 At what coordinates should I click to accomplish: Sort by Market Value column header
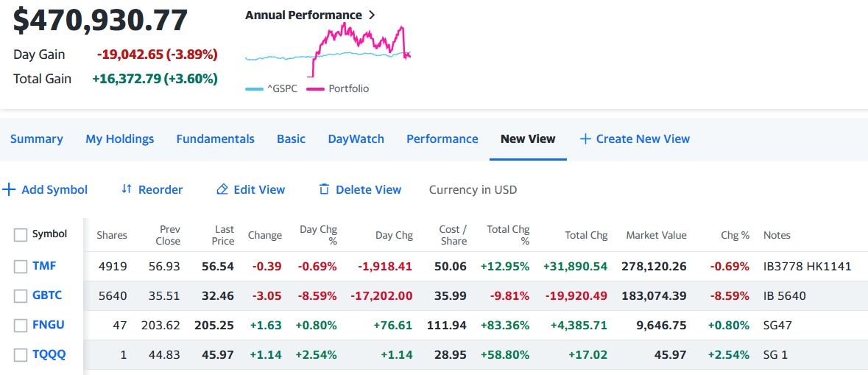[656, 235]
